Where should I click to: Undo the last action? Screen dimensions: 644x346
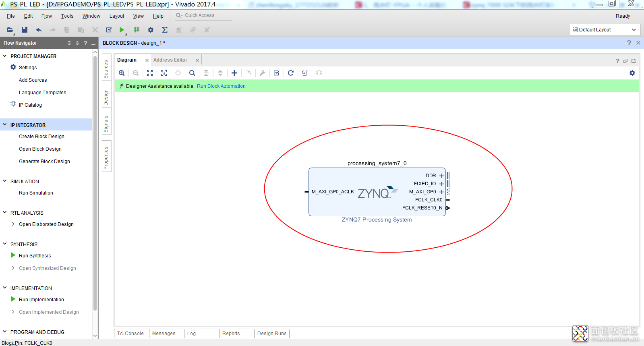[x=39, y=30]
